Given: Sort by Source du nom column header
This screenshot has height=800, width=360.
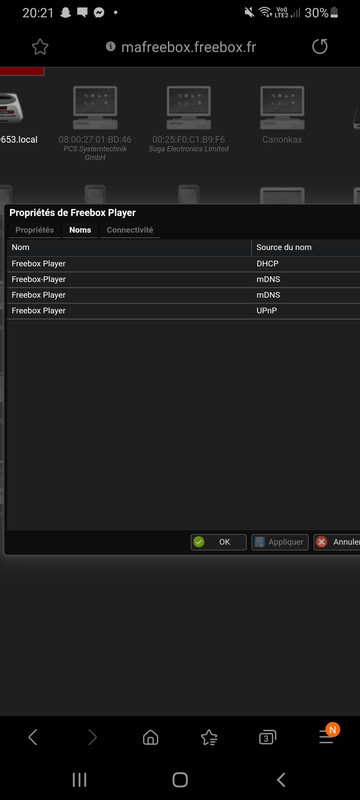Looking at the screenshot, I should (305, 247).
